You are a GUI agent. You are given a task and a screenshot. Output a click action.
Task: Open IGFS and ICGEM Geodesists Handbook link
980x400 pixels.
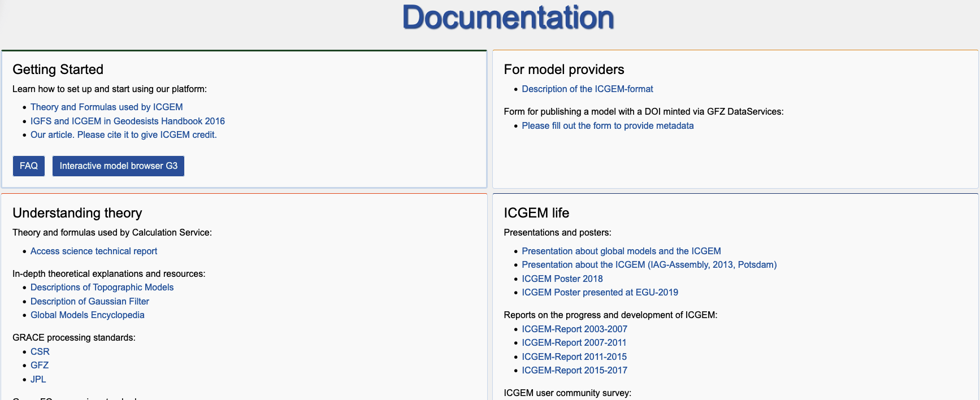(x=127, y=121)
